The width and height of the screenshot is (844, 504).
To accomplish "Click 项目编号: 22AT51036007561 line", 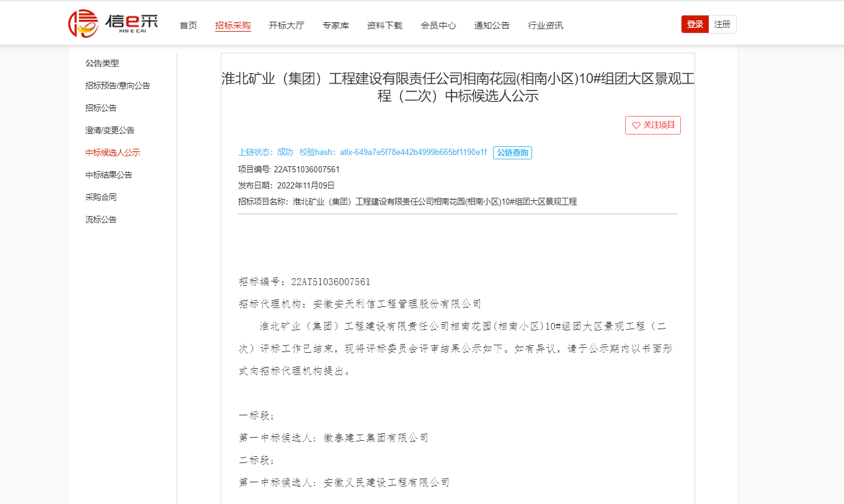I will point(289,169).
